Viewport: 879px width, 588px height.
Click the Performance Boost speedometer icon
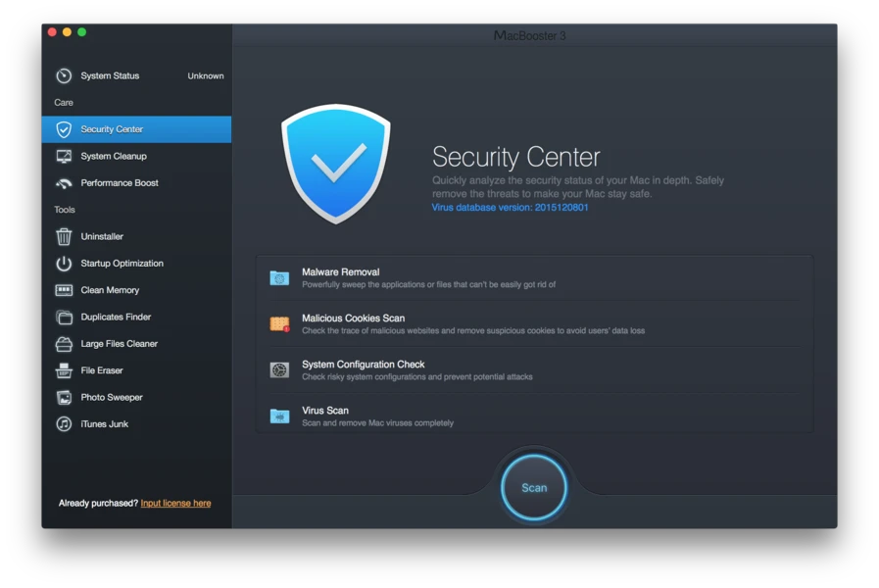[64, 183]
